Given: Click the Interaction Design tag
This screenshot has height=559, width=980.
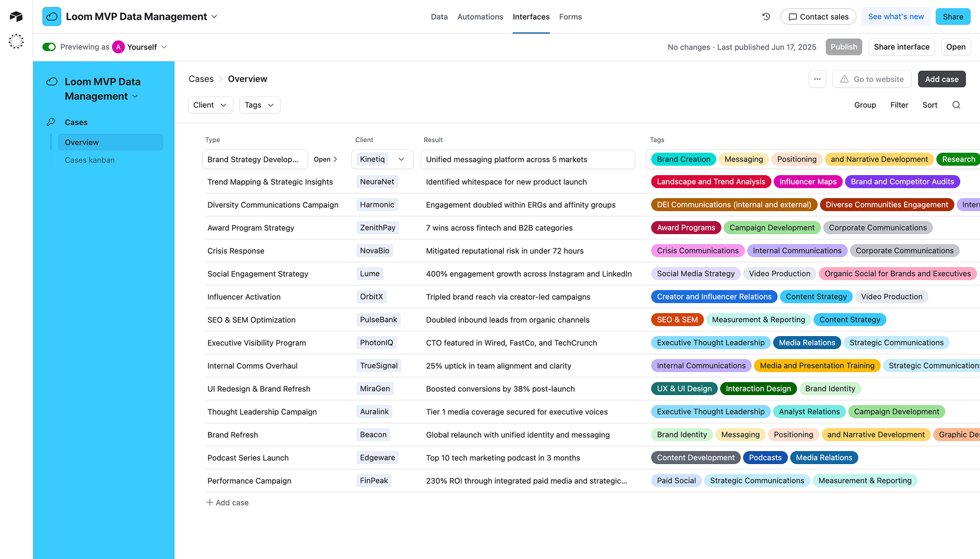Looking at the screenshot, I should pos(758,389).
